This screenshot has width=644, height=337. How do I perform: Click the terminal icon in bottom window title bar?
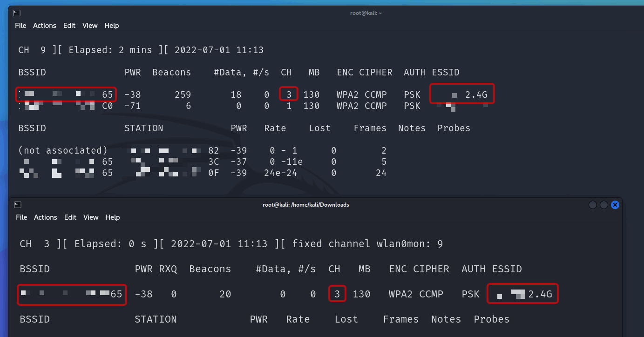[x=17, y=204]
